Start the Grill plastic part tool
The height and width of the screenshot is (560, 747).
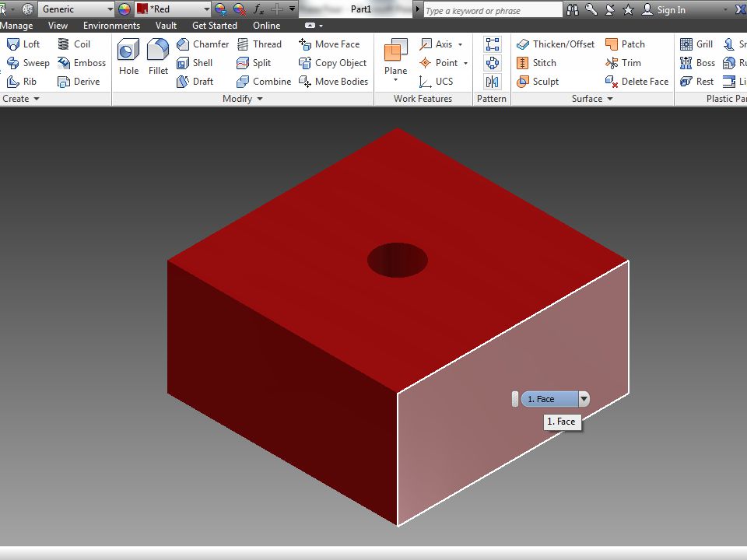(x=696, y=44)
